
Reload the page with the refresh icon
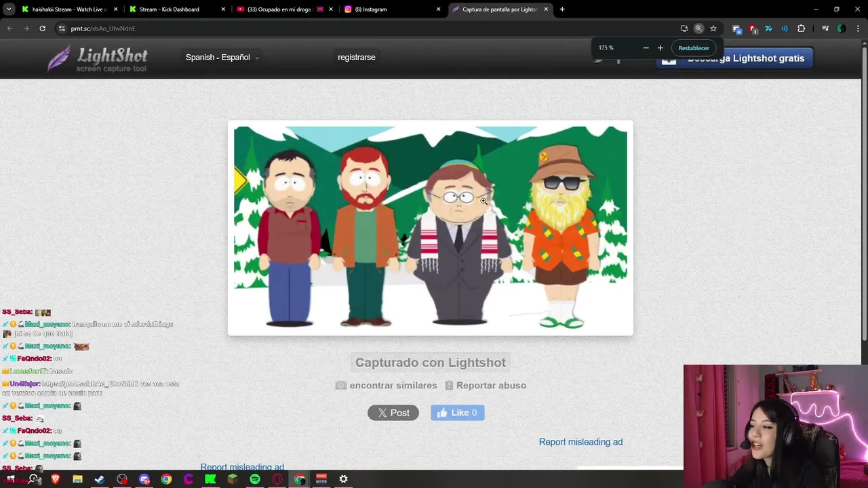pyautogui.click(x=42, y=28)
